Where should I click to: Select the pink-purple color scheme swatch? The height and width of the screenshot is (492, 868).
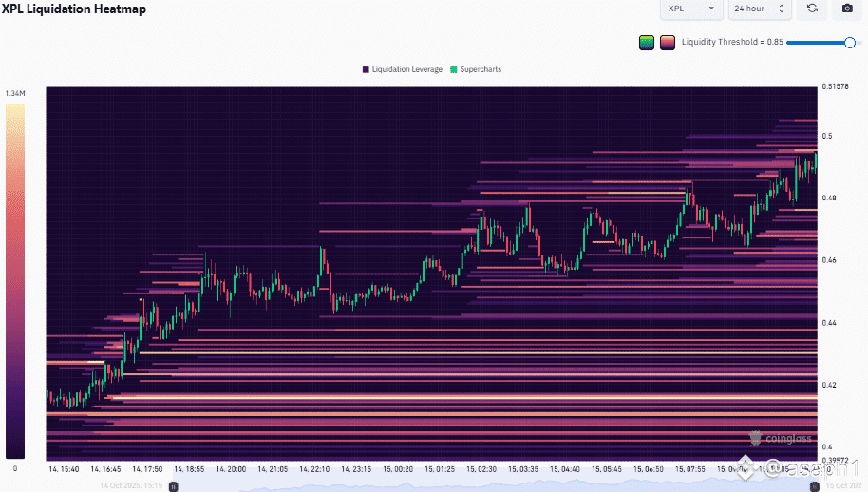click(x=667, y=42)
